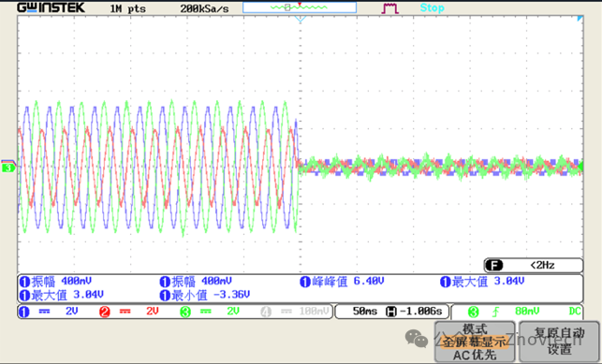The image size is (602, 364).
Task: Toggle the DC trigger coupling label
Action: (x=574, y=311)
